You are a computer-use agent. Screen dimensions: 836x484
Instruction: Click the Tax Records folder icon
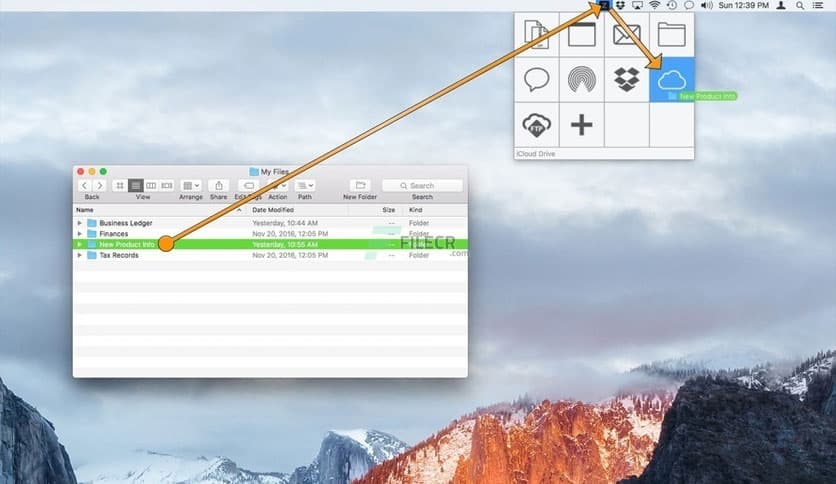[92, 255]
